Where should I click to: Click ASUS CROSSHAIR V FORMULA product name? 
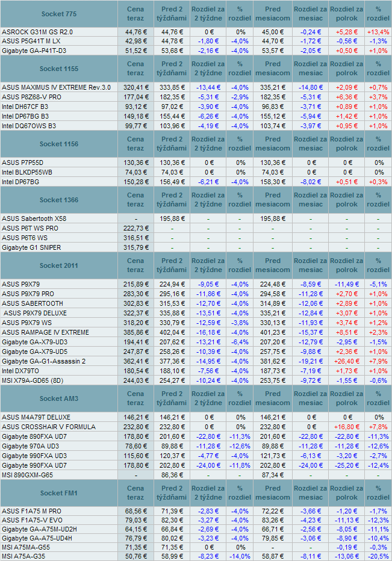coord(49,427)
